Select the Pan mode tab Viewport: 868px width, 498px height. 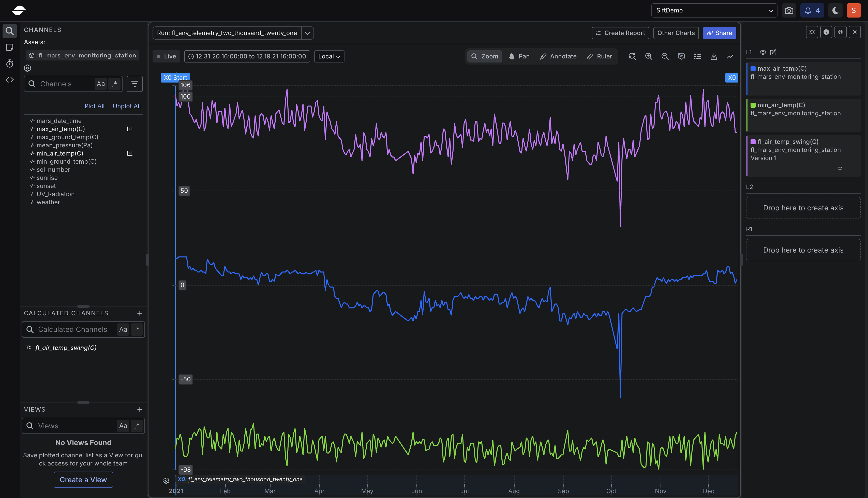pyautogui.click(x=519, y=56)
